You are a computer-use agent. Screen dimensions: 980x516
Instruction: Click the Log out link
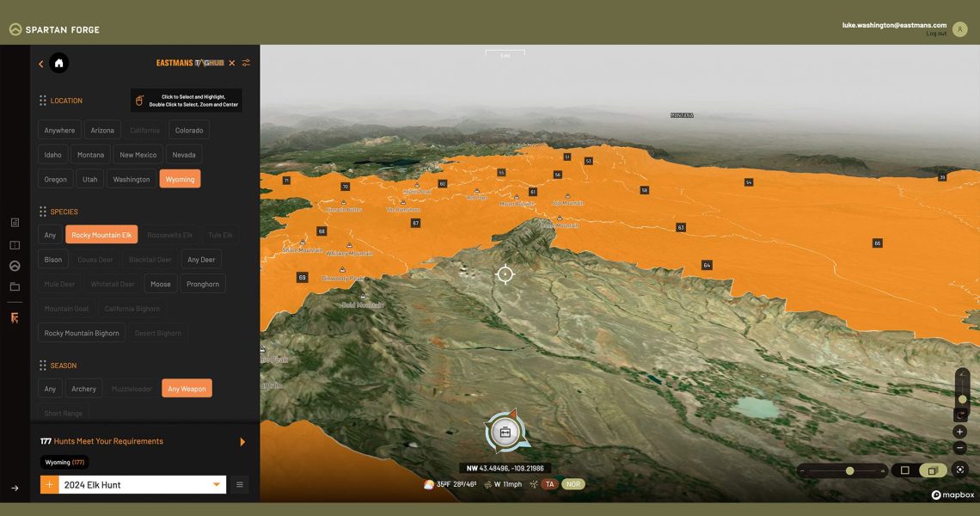936,34
